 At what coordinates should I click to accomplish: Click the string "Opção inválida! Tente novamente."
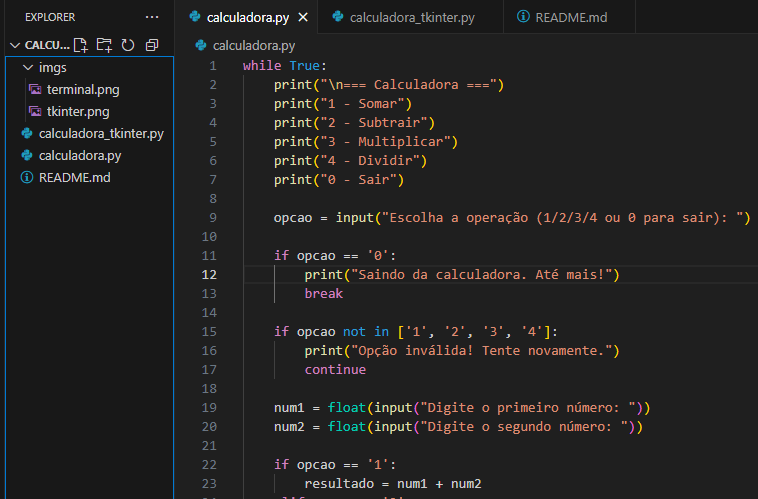481,351
